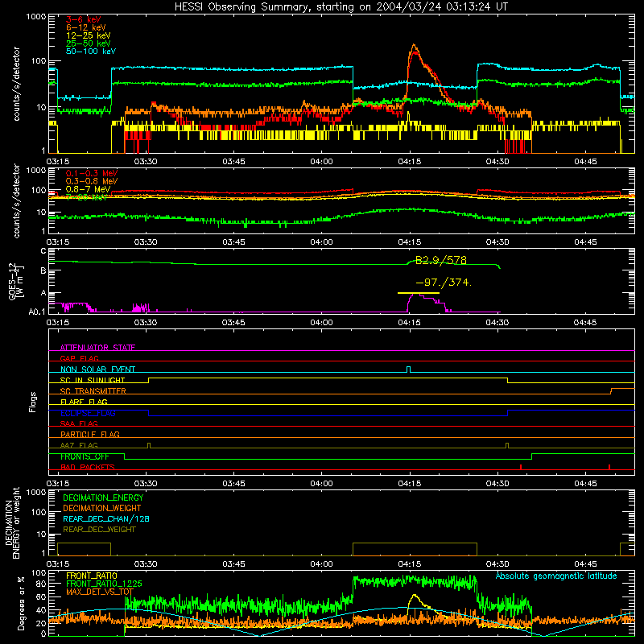This screenshot has height=644, width=644.
Task: Click the green 25-50 keV legend entry
Action: tap(89, 43)
